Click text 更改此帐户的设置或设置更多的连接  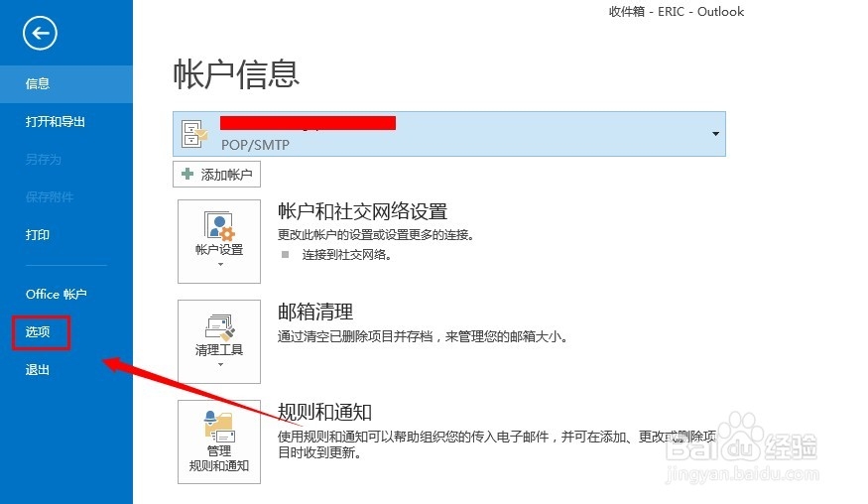pos(376,235)
